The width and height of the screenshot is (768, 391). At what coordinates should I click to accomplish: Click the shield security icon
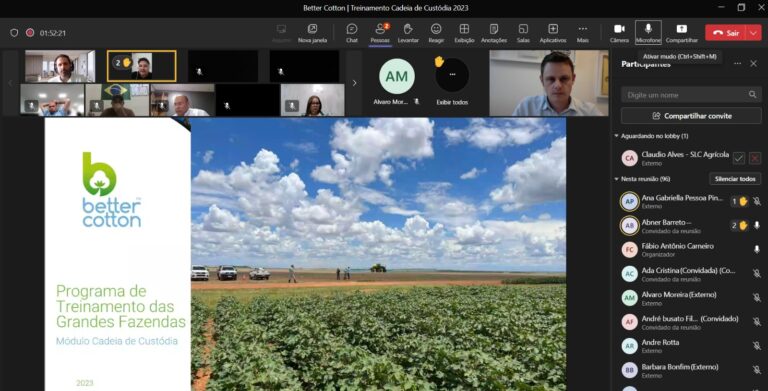pos(14,33)
